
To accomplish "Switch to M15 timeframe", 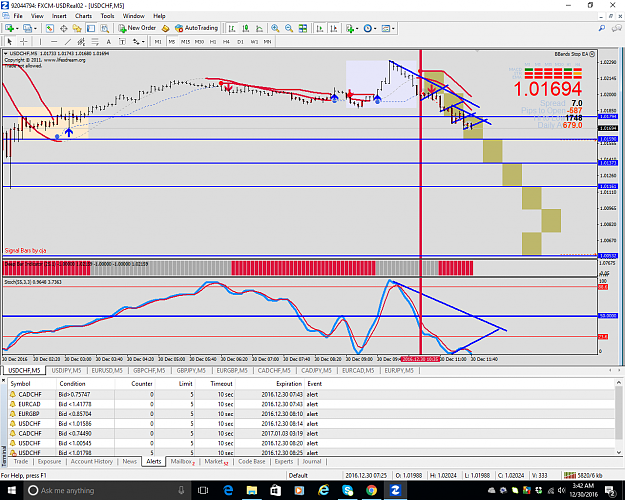I will pyautogui.click(x=185, y=41).
